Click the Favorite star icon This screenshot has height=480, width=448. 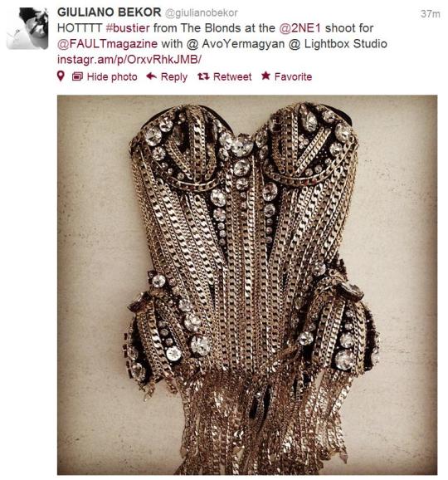pyautogui.click(x=265, y=76)
